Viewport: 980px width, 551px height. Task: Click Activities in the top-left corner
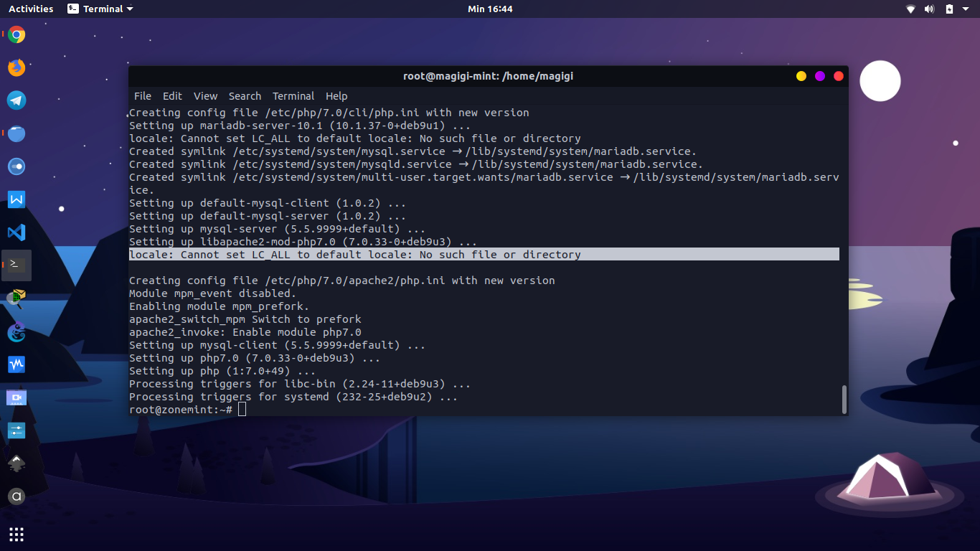click(x=31, y=9)
